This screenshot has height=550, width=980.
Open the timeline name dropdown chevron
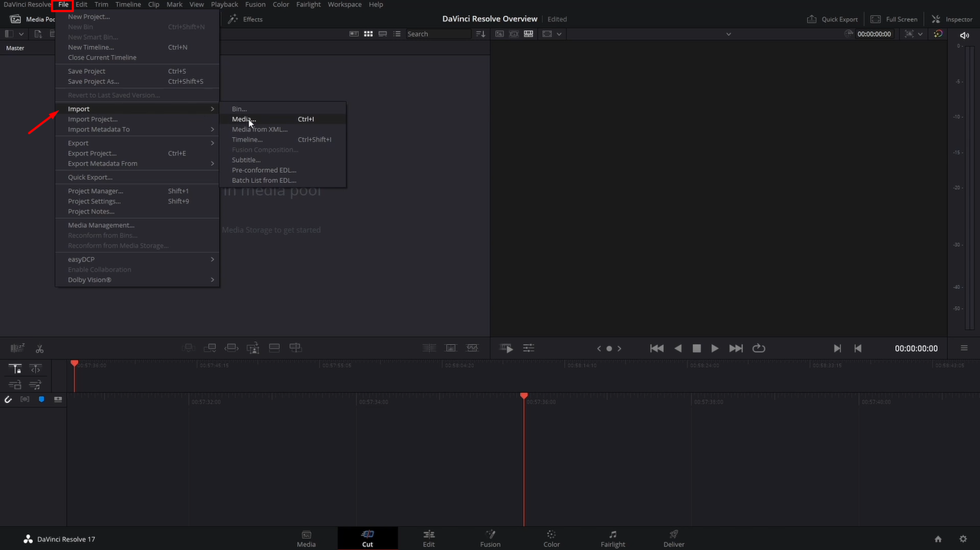click(x=728, y=34)
